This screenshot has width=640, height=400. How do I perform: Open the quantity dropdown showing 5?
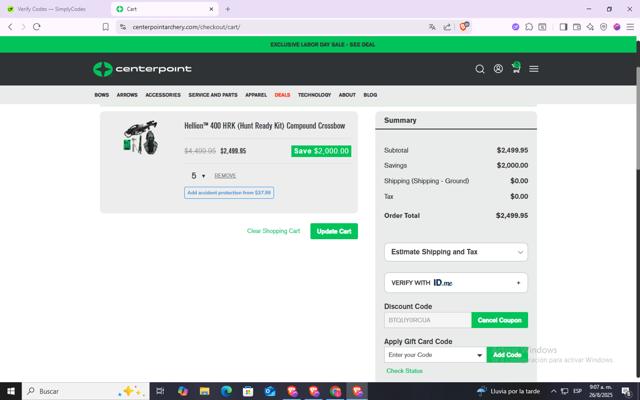pos(198,176)
